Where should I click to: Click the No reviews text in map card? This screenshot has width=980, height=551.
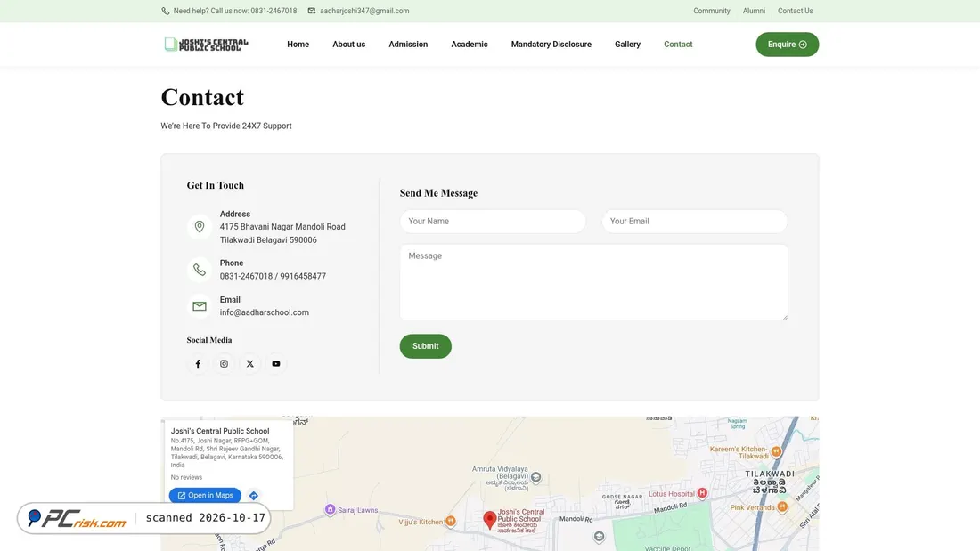(186, 477)
